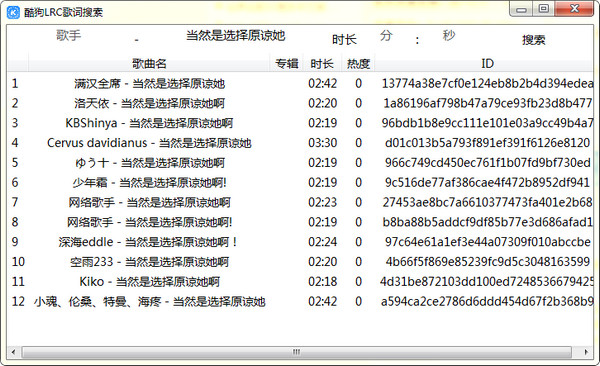Sort by the ID column header
Viewport: 600px width, 366px height.
click(487, 64)
